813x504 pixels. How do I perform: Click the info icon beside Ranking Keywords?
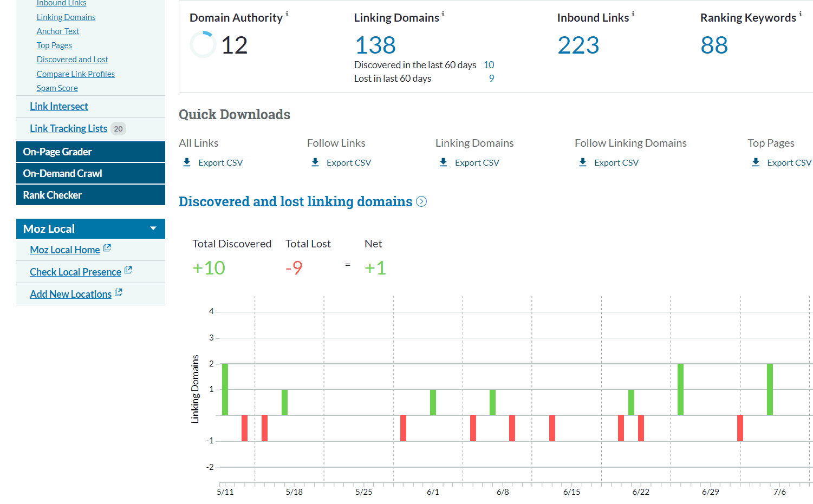pos(800,14)
